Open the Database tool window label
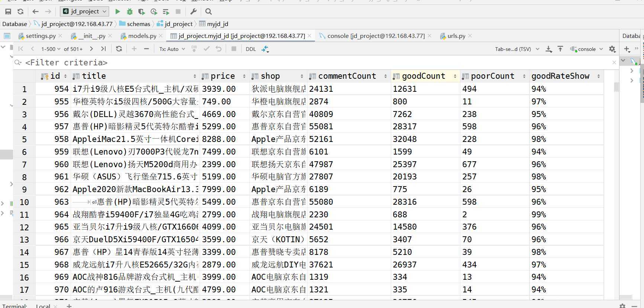Viewport: 644px width, 308px height. tap(631, 36)
